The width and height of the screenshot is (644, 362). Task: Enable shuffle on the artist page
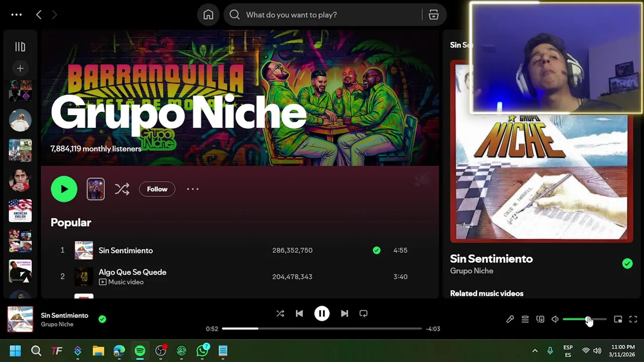(122, 189)
